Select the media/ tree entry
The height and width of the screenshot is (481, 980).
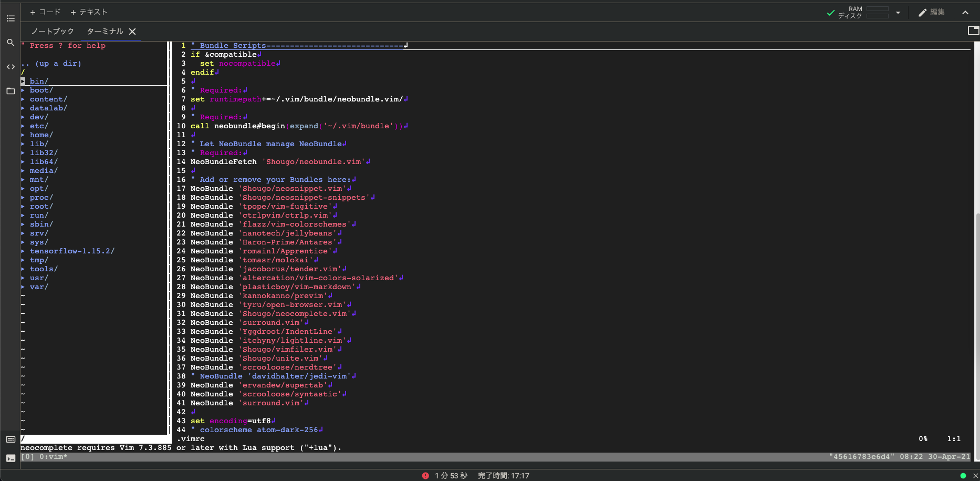[x=44, y=171]
